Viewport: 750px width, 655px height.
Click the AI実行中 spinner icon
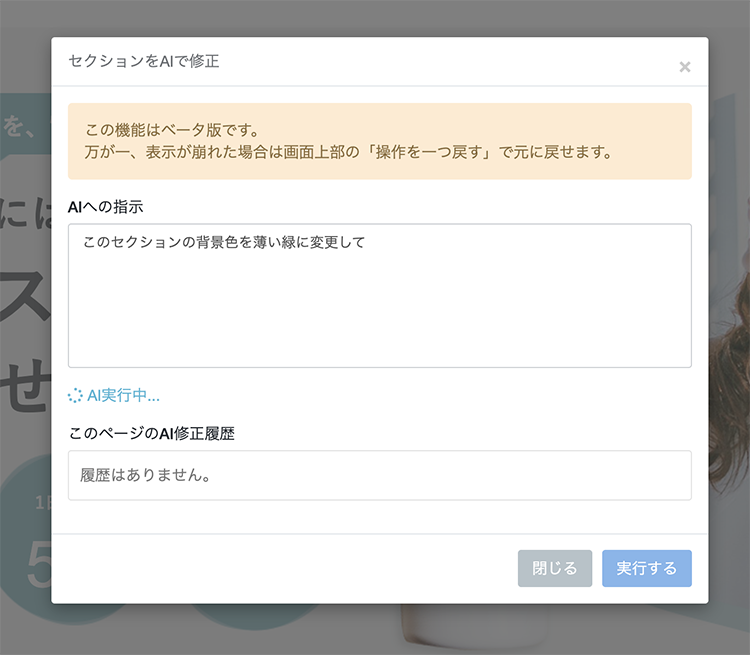pos(75,396)
